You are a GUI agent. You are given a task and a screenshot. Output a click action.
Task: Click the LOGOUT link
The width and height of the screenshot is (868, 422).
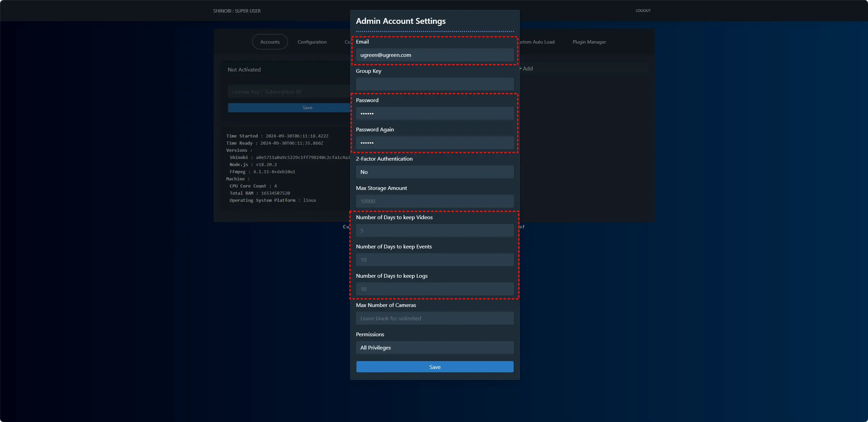(643, 11)
